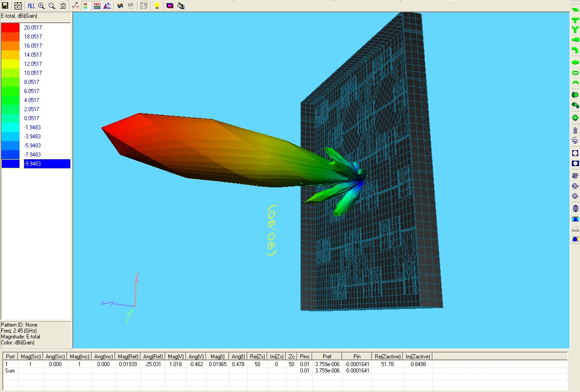
Task: Select the meander coil component tool
Action: point(575,209)
